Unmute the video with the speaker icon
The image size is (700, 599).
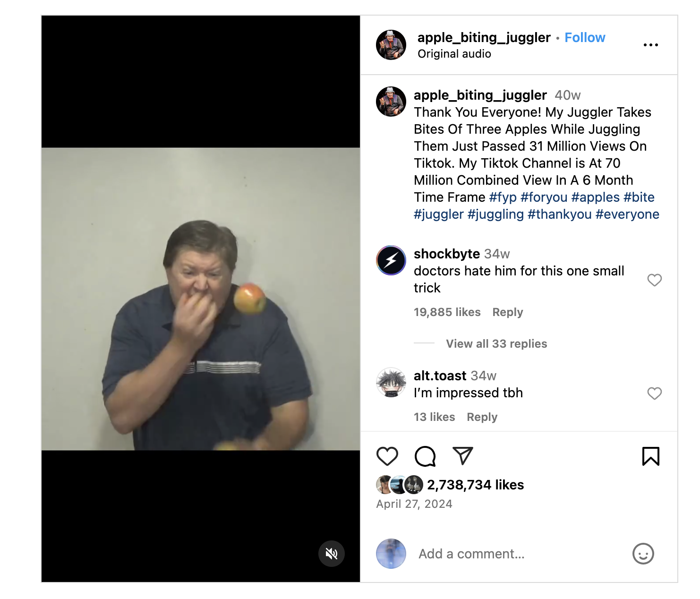(x=332, y=554)
